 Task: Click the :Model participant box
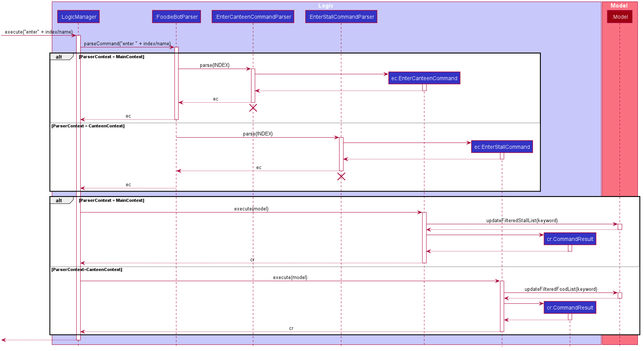(620, 17)
